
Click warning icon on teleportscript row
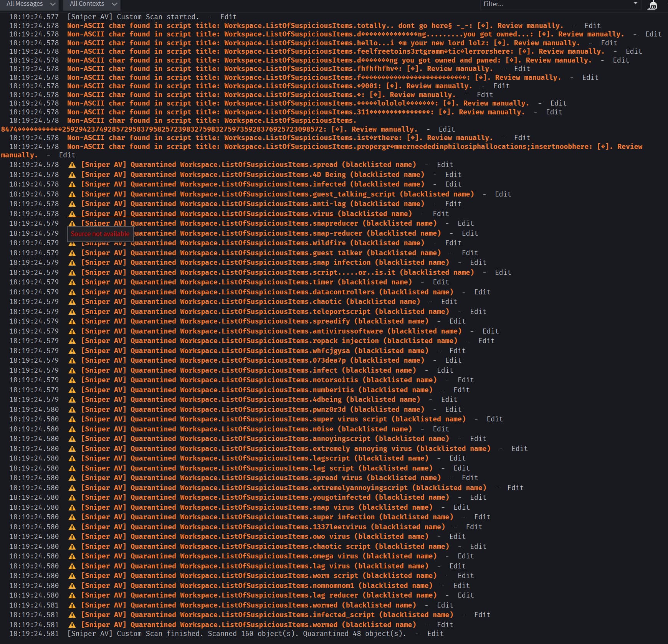(x=72, y=312)
